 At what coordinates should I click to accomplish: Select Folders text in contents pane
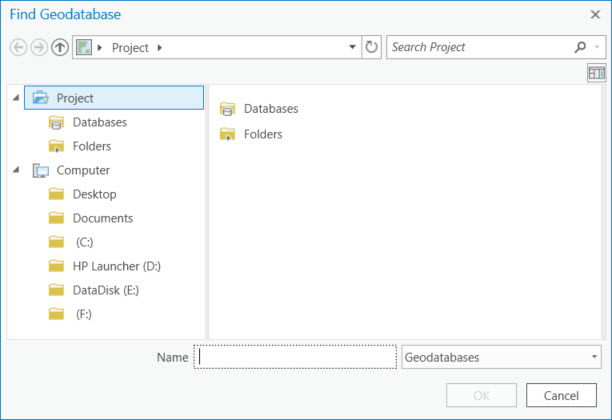pos(263,134)
